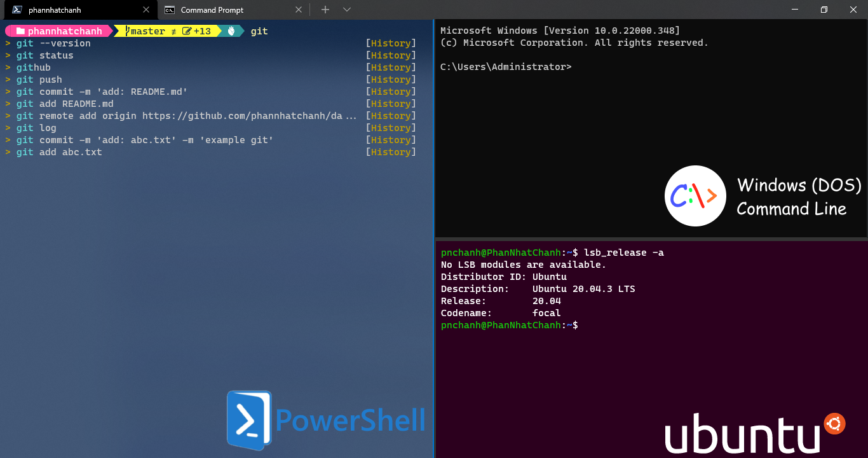Switch to the Command Prompt tab
868x458 pixels.
(233, 10)
